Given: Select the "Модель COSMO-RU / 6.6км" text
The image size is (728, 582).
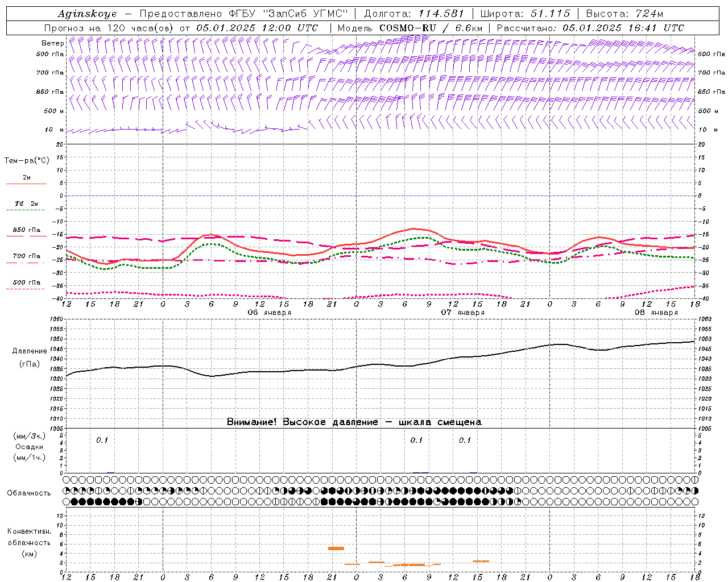Looking at the screenshot, I should (x=411, y=28).
